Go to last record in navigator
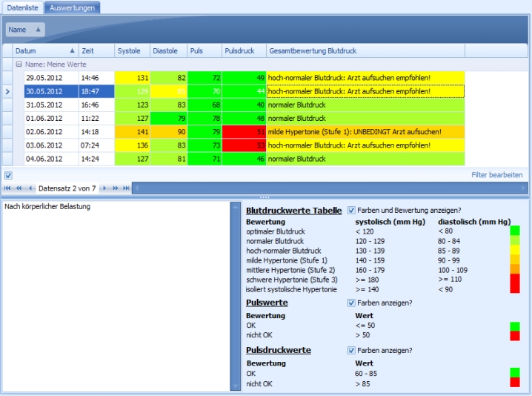The image size is (532, 396). [126, 188]
